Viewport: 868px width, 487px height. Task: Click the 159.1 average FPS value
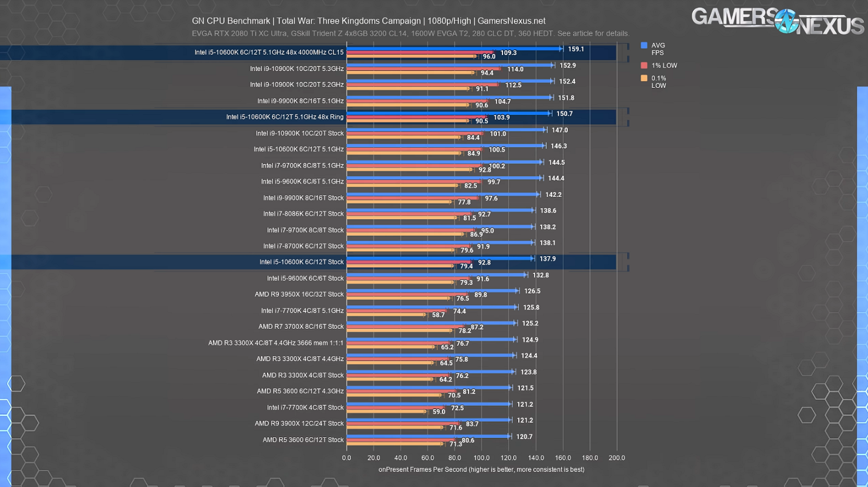tap(576, 49)
